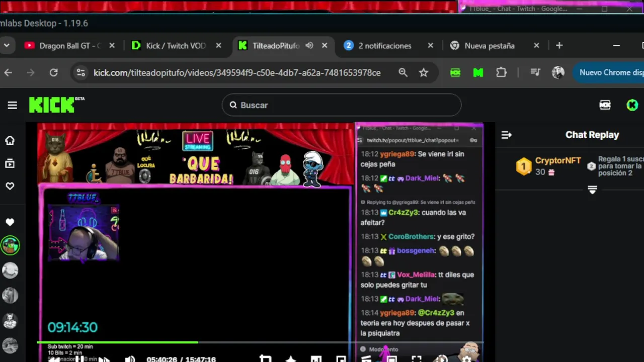Image resolution: width=644 pixels, height=362 pixels.
Task: Open the Chrome profile avatar menu
Action: pyautogui.click(x=558, y=72)
